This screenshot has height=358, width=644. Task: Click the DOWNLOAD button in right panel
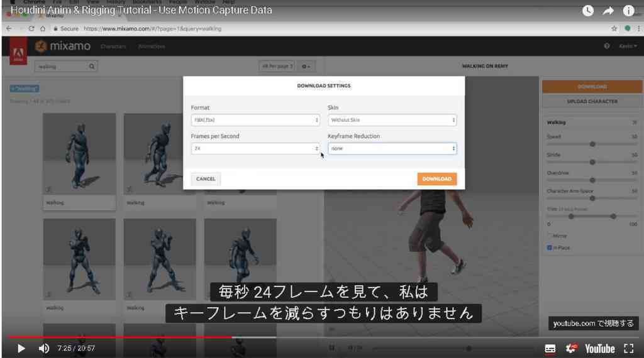(592, 87)
